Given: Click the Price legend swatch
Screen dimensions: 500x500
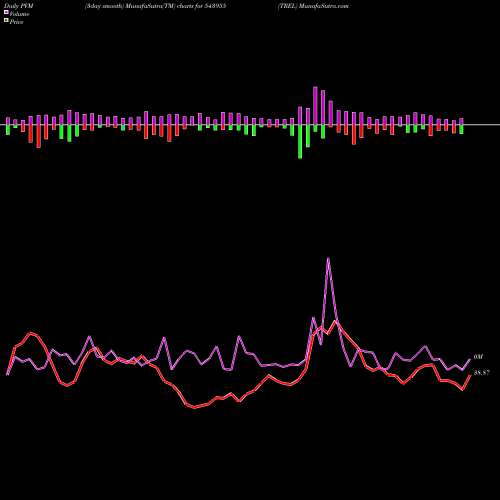Looking at the screenshot, I should [x=6, y=21].
